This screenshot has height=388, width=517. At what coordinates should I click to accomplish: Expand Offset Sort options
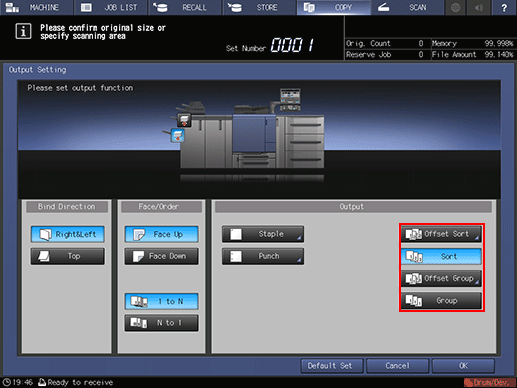point(441,234)
